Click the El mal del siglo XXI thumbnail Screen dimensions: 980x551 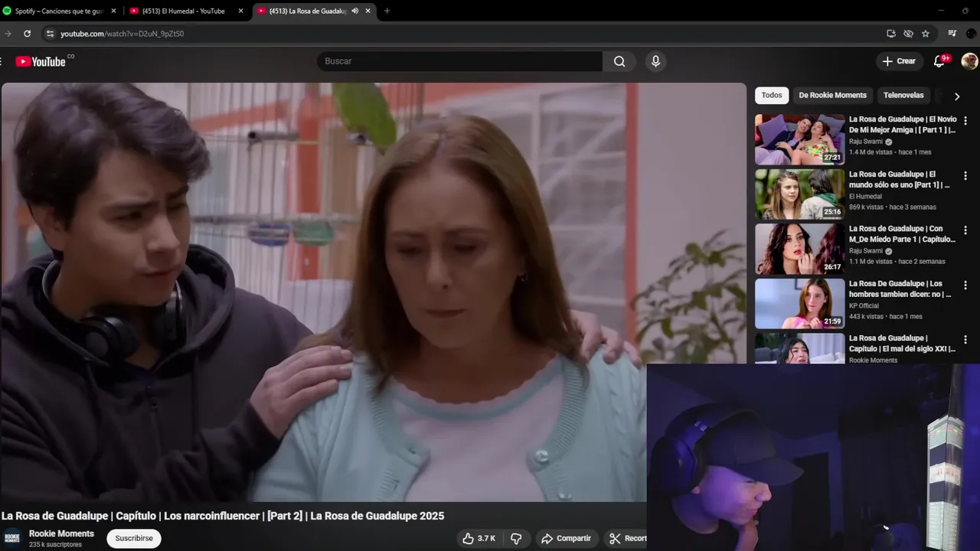point(799,348)
